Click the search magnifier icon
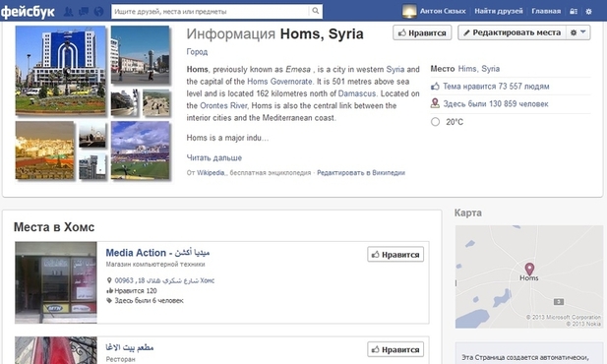Viewport: 607px width, 364px height. coord(316,11)
